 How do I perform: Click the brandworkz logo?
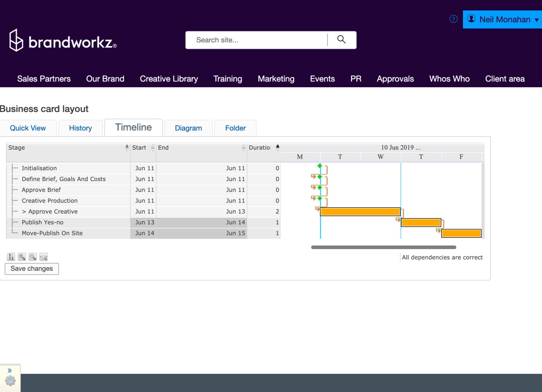coord(63,41)
